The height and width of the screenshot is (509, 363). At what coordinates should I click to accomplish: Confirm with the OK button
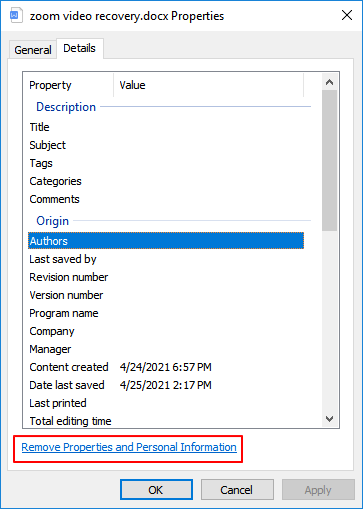156,490
